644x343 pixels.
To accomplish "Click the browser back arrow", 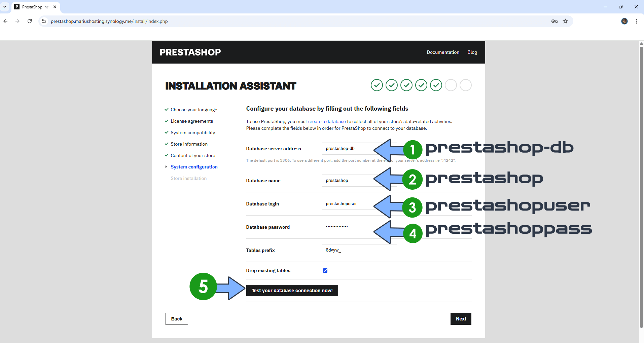I will 5,21.
